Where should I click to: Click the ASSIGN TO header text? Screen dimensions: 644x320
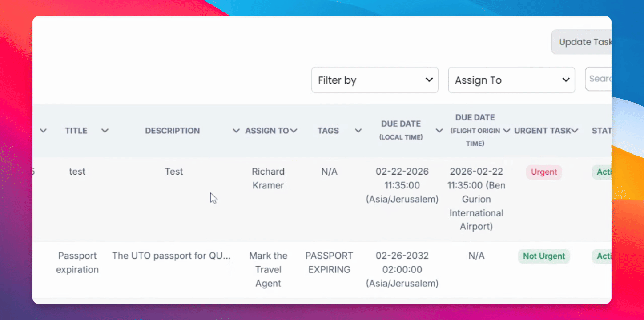pyautogui.click(x=267, y=131)
